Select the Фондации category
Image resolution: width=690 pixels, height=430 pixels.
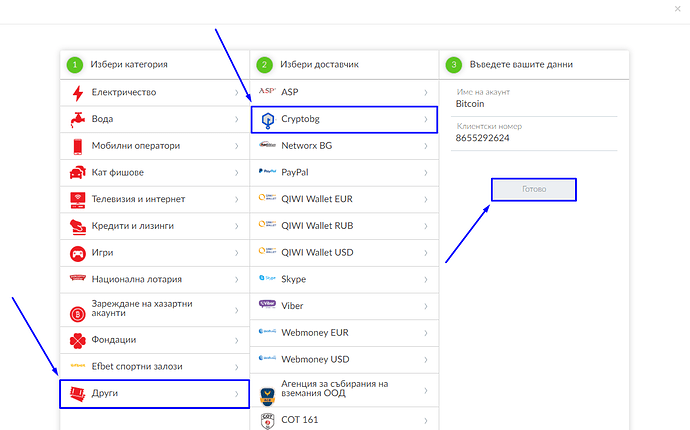[154, 340]
